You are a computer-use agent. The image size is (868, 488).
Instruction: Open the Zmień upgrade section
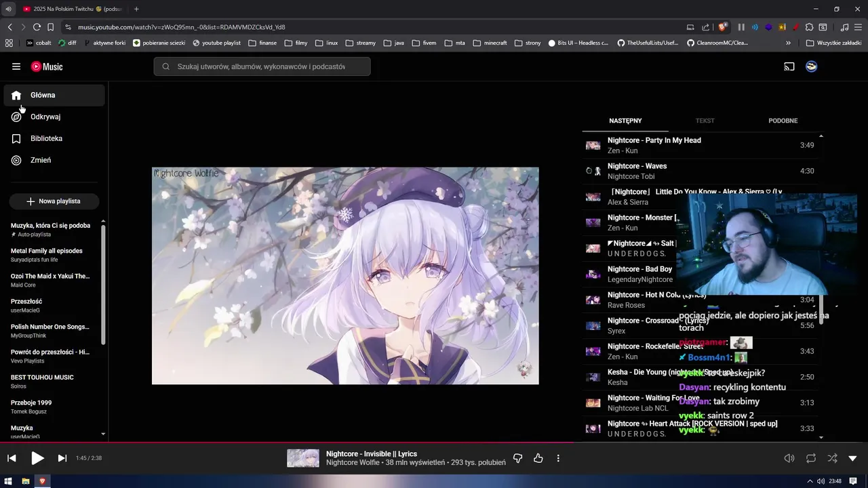pyautogui.click(x=54, y=160)
